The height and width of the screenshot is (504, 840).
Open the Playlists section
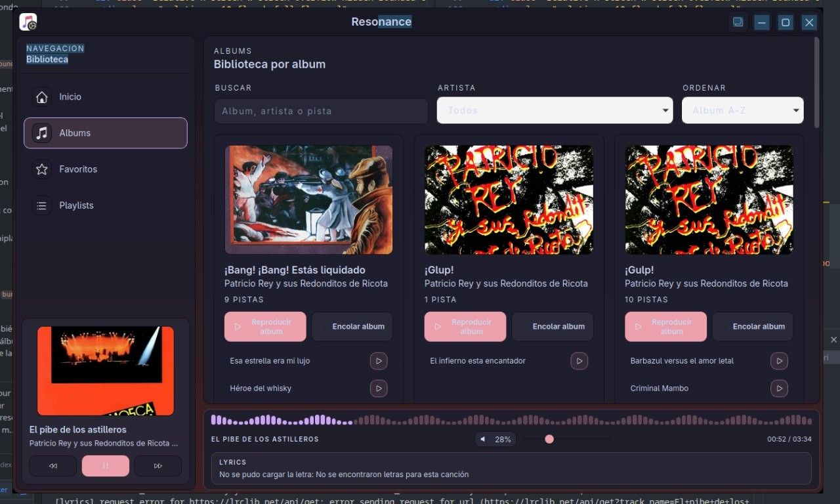tap(106, 205)
